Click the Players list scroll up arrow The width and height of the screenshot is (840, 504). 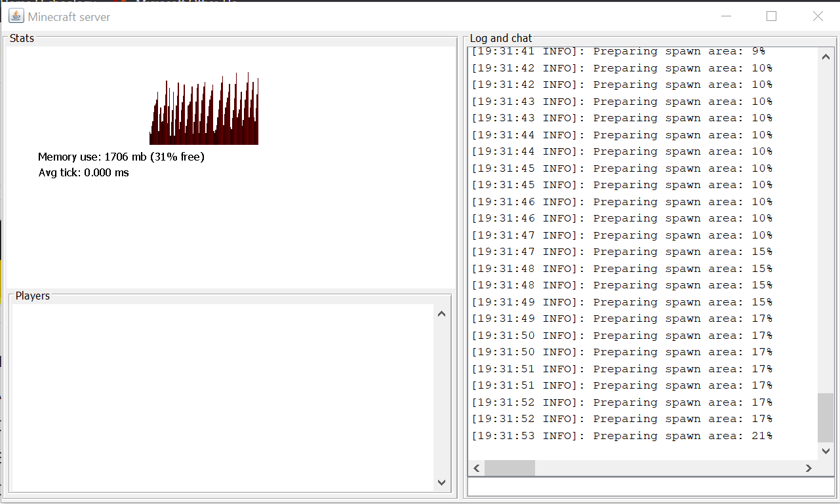[x=441, y=314]
